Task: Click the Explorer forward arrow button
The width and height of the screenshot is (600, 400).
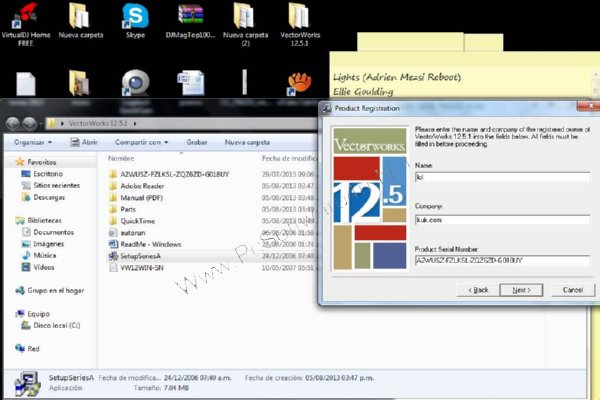Action: pos(29,123)
